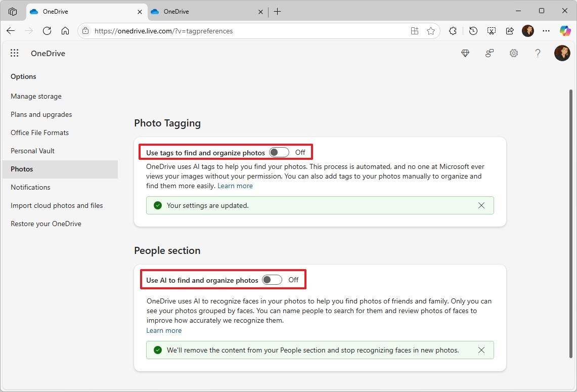The width and height of the screenshot is (577, 392).
Task: Open Import cloud photos and files
Action: [x=57, y=205]
